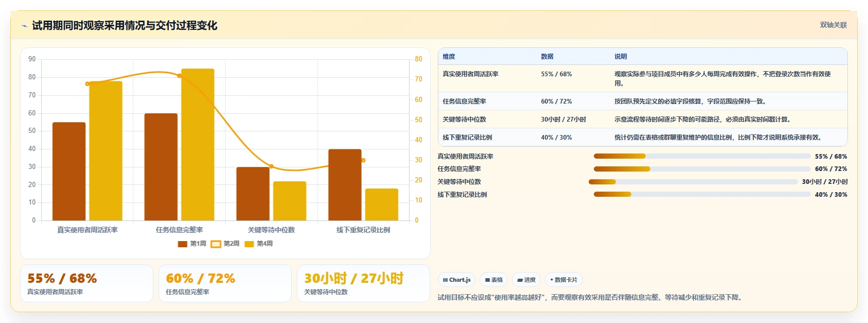868x323 pixels.
Task: Open the 30小时 / 27小时 data card
Action: (x=363, y=283)
